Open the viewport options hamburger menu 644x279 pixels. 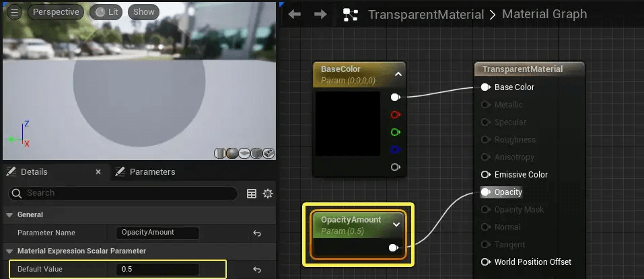click(x=14, y=12)
